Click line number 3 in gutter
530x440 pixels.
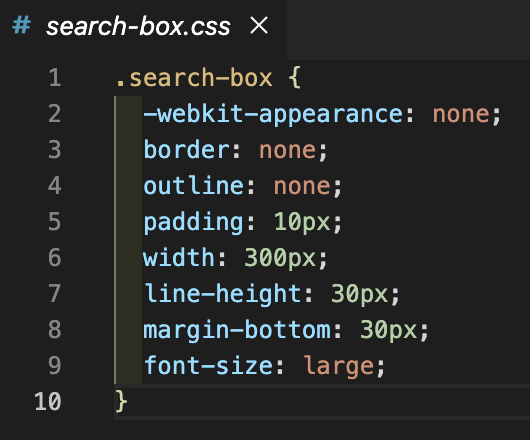point(54,150)
